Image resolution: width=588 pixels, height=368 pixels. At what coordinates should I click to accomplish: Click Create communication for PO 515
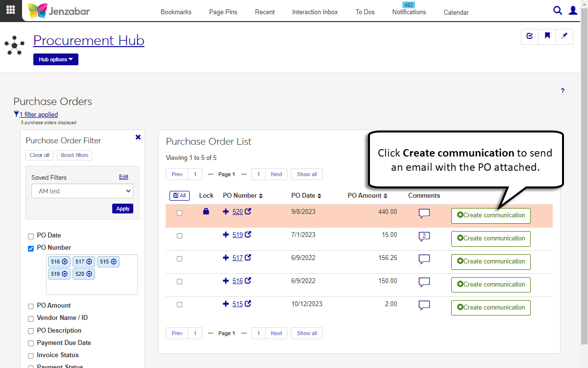click(x=490, y=308)
